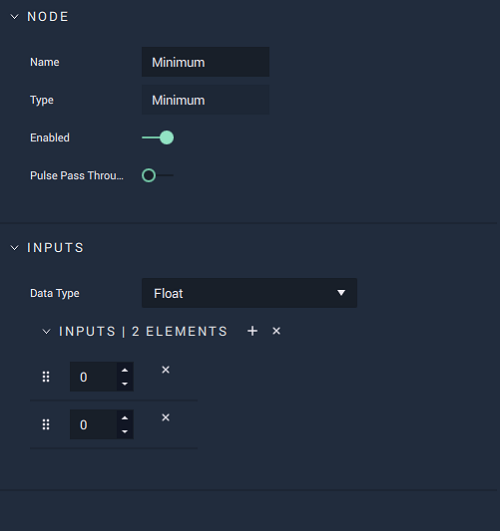Screen dimensions: 500x531
Task: Grab the second input's drag handle
Action: (46, 424)
